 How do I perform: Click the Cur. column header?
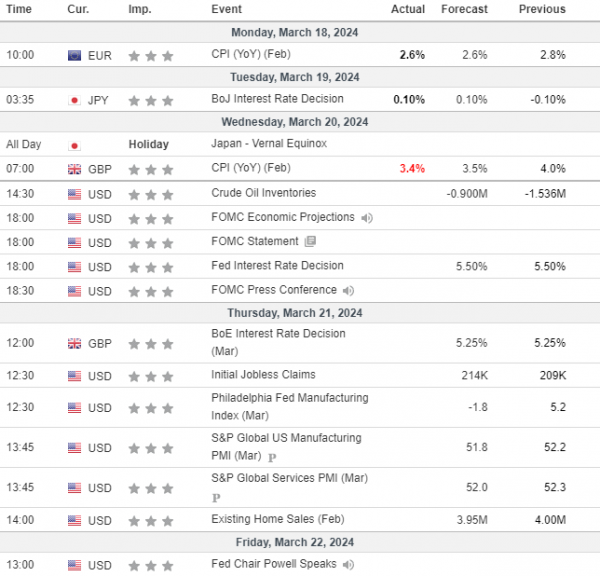[78, 9]
